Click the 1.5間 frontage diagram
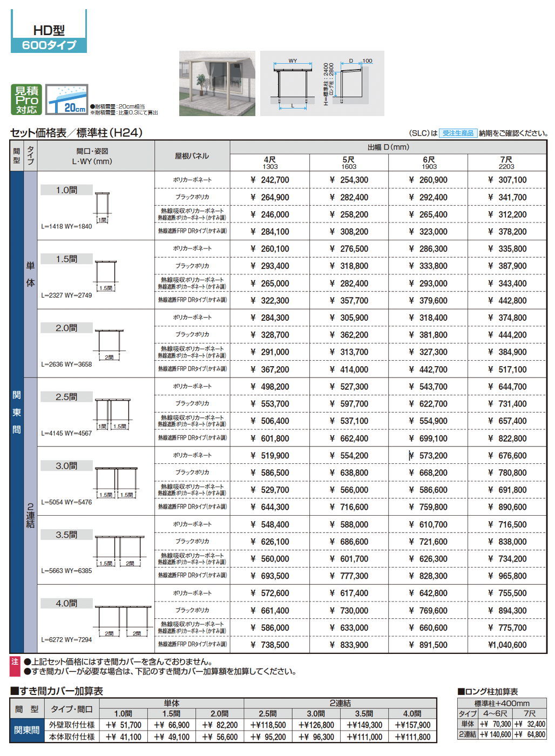Viewport: 555px width, 756px height. click(x=106, y=276)
